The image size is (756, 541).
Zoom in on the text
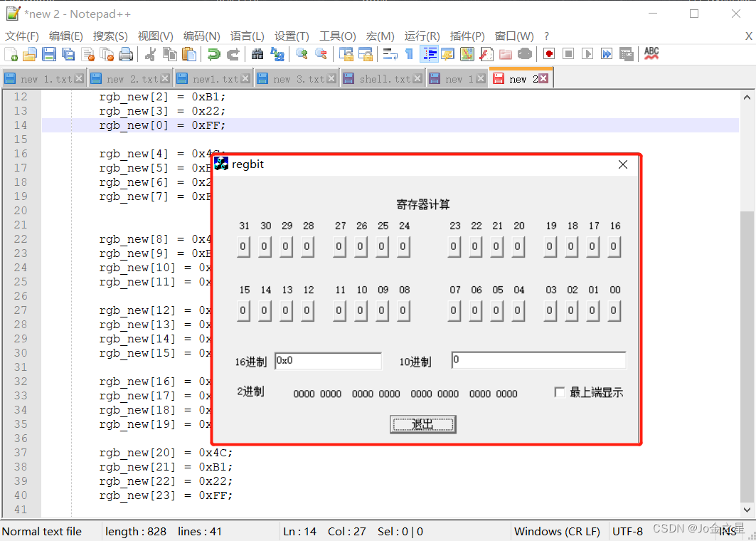(x=301, y=53)
